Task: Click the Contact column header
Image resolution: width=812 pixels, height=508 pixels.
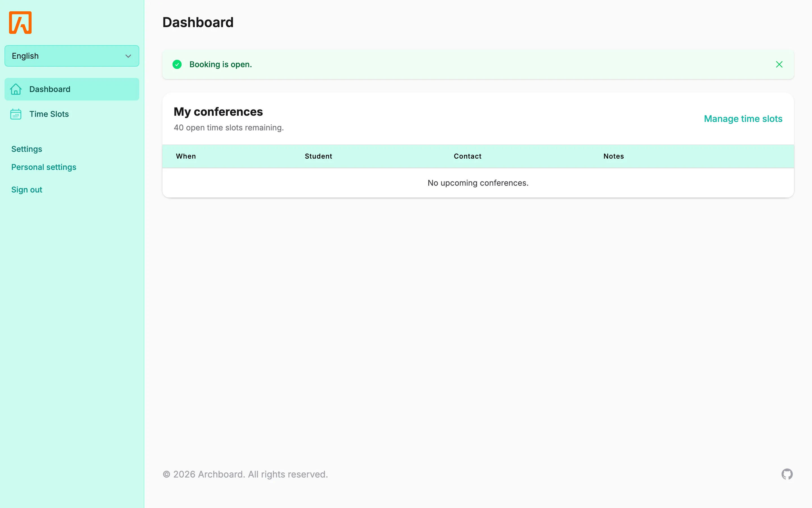Action: pyautogui.click(x=467, y=156)
